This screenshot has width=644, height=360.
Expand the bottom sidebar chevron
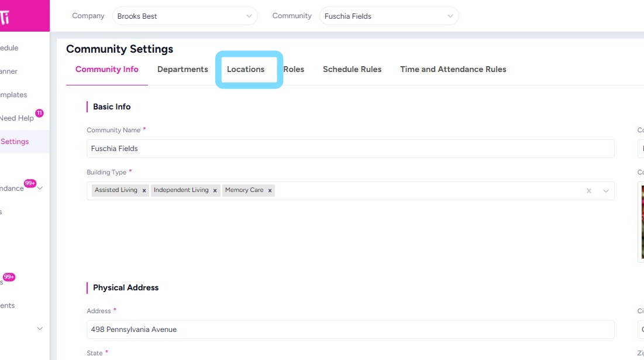[x=40, y=329]
